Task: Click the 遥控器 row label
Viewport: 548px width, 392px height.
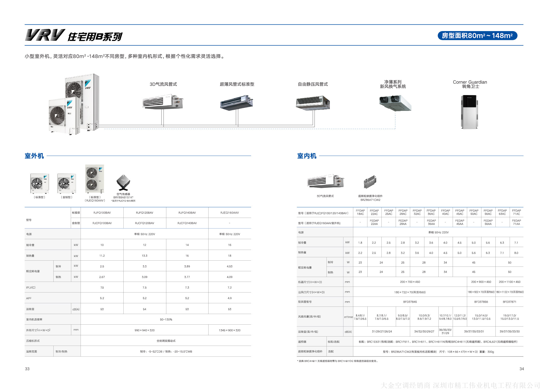Action: 302,342
